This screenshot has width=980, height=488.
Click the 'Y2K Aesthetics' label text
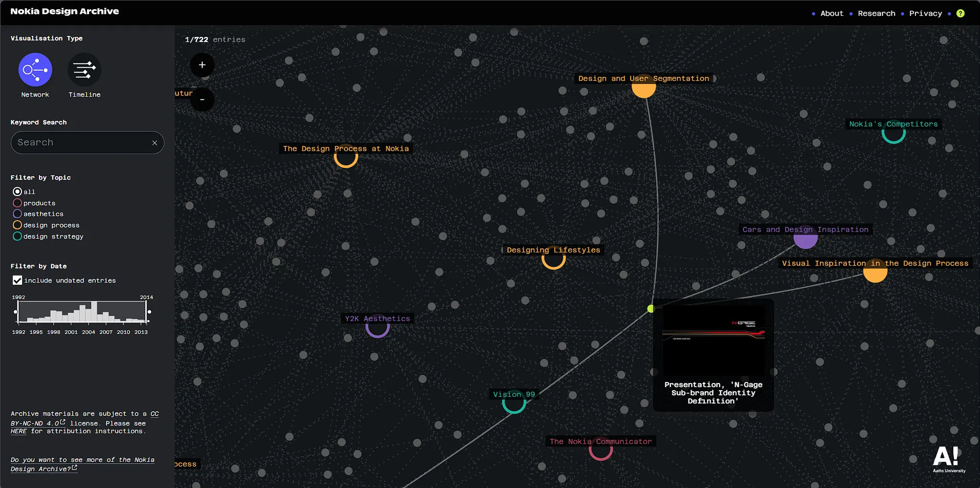[x=378, y=319]
